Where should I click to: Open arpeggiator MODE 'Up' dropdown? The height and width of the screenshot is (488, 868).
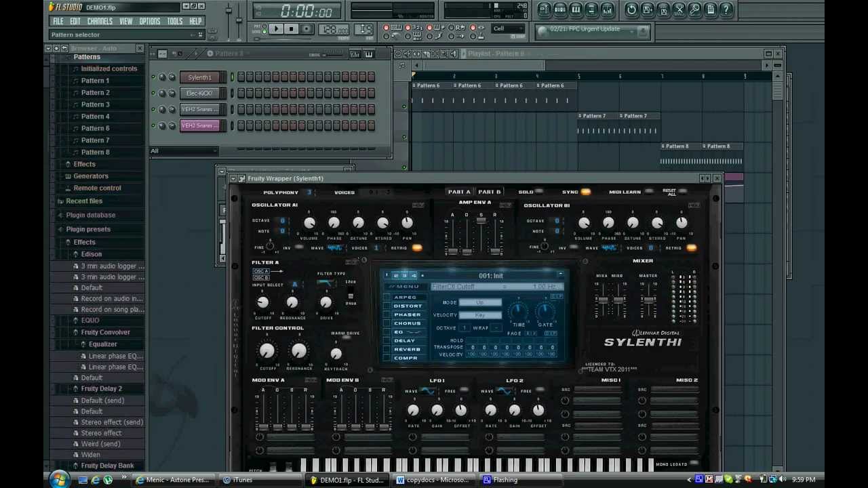(x=480, y=303)
